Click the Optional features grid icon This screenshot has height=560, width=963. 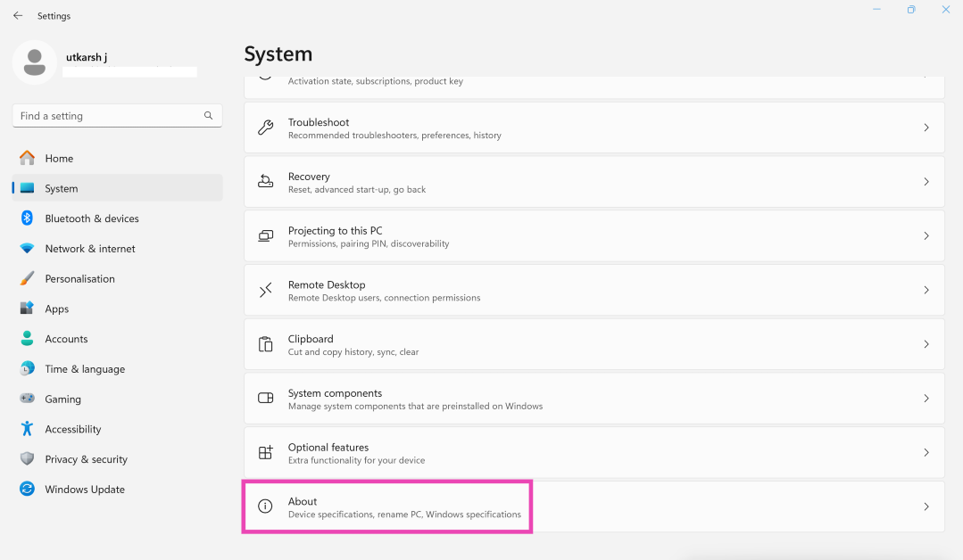265,453
